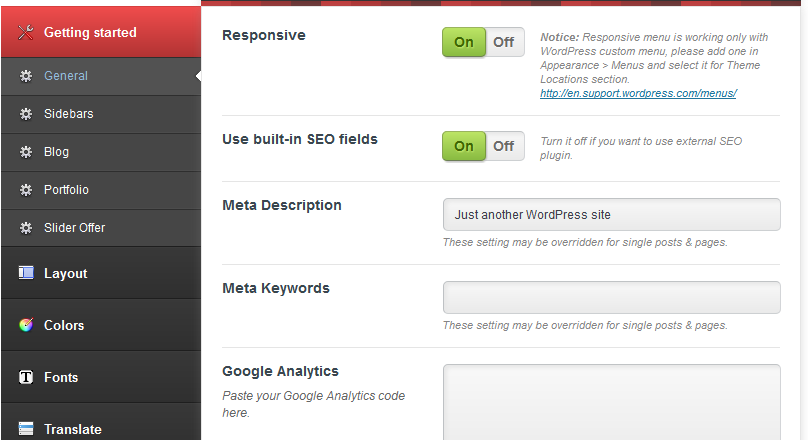808x440 pixels.
Task: Click the 'Turn it off if you want' hint
Action: (641, 148)
